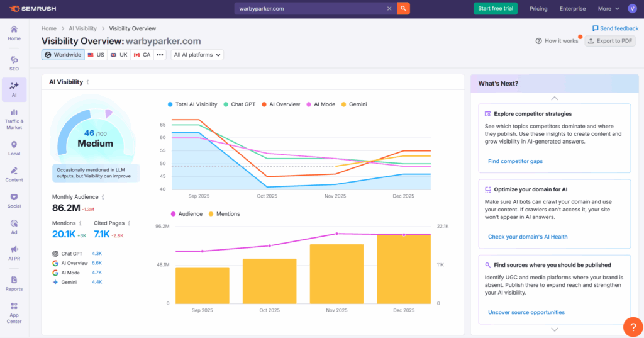Image resolution: width=644 pixels, height=338 pixels.
Task: Toggle Audience legend series
Action: [x=186, y=214]
